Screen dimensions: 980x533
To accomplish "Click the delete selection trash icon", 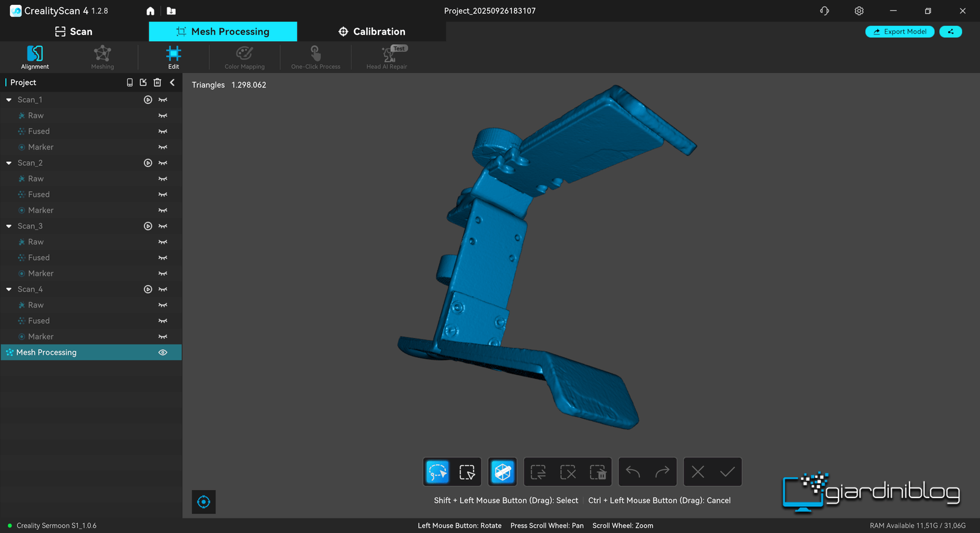I will click(x=597, y=472).
